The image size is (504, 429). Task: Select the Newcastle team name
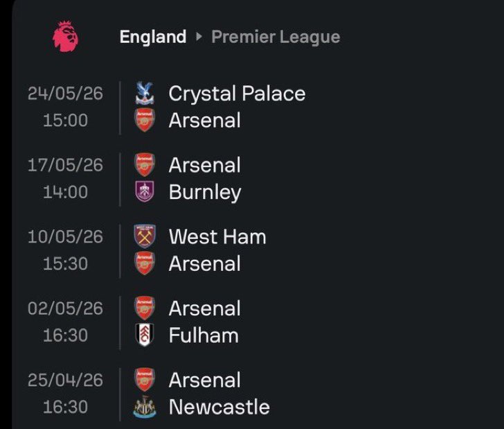pos(219,407)
